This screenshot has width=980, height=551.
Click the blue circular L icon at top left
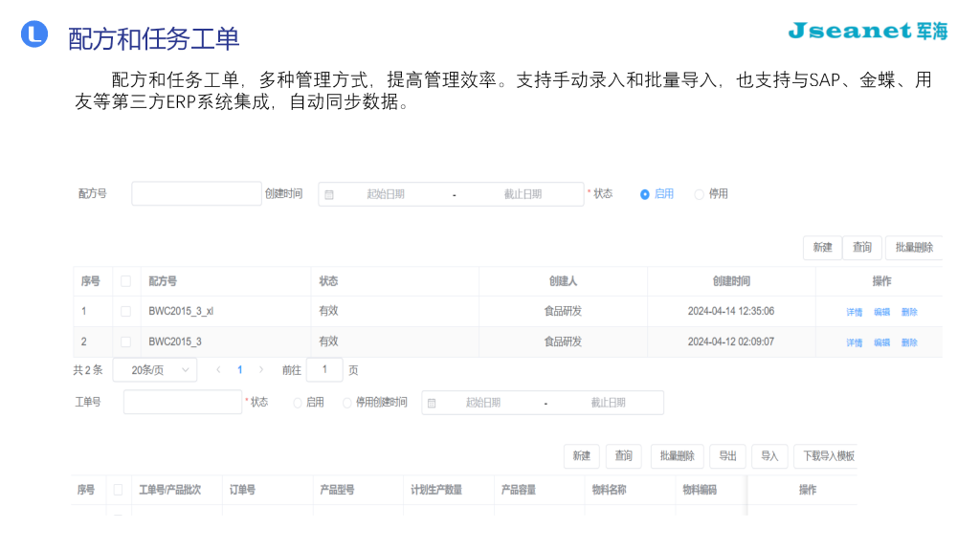[x=34, y=34]
